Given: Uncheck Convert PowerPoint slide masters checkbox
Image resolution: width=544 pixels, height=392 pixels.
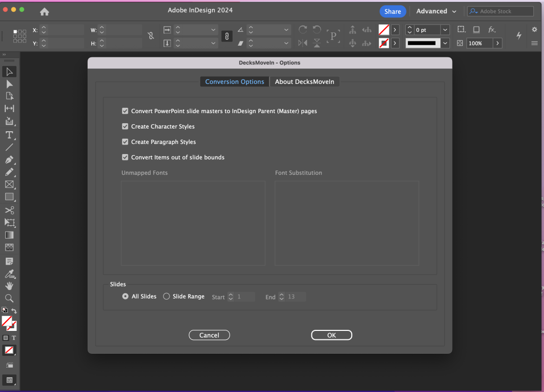Looking at the screenshot, I should point(125,111).
